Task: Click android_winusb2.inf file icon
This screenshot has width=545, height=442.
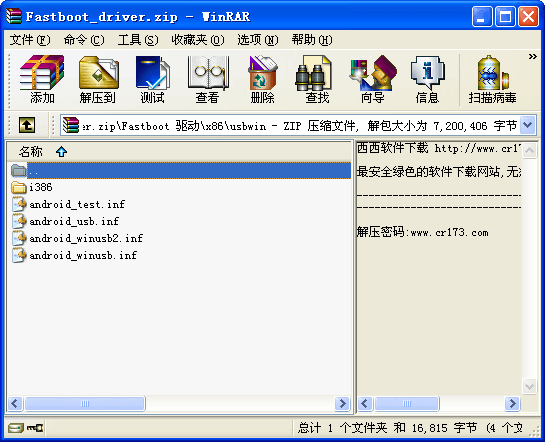Action: tap(19, 238)
